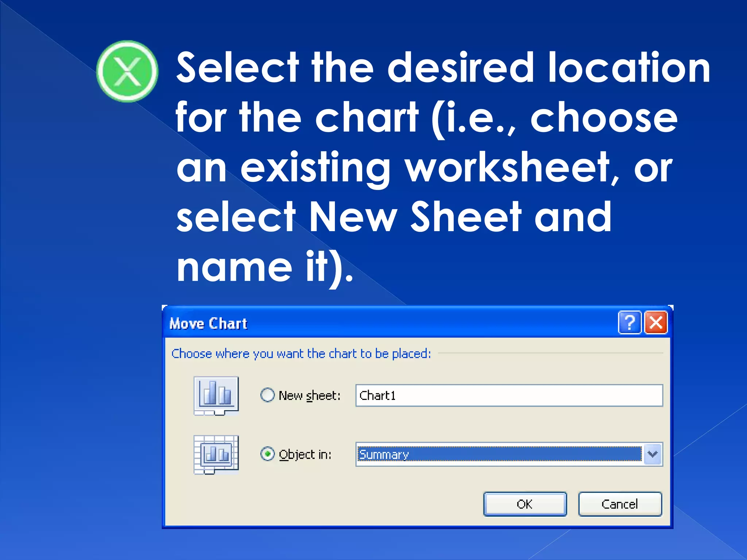The height and width of the screenshot is (560, 747).
Task: Click 'Choose where you want the chart' text
Action: 301,353
